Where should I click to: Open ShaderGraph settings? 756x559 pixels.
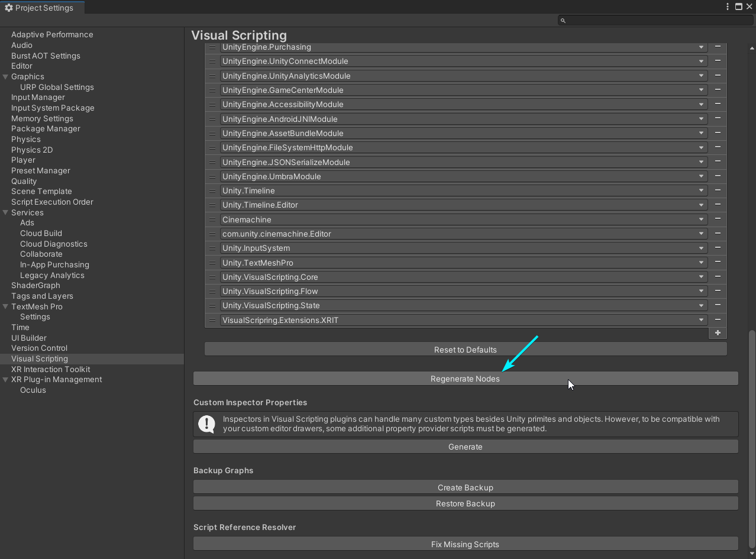tap(35, 285)
